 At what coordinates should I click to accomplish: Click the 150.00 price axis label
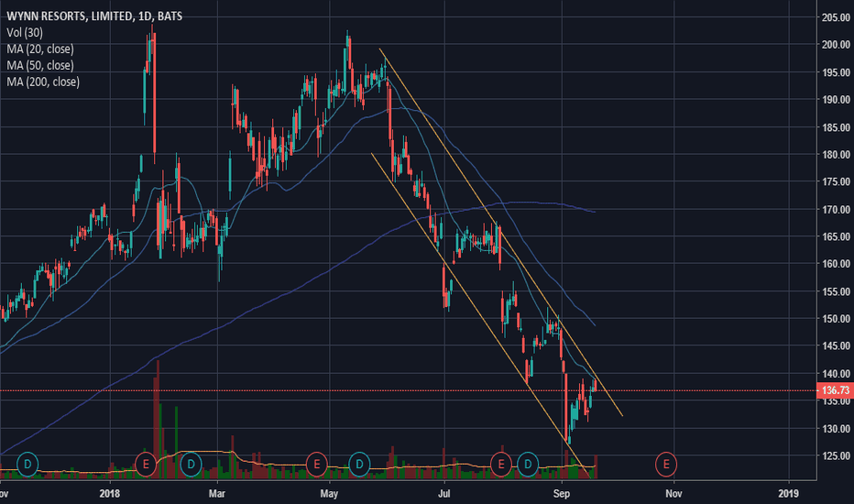(836, 319)
